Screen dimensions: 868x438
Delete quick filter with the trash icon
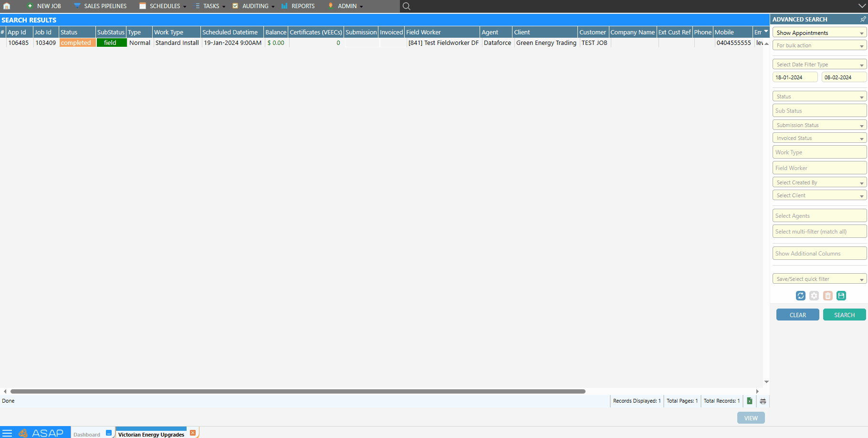pyautogui.click(x=828, y=296)
